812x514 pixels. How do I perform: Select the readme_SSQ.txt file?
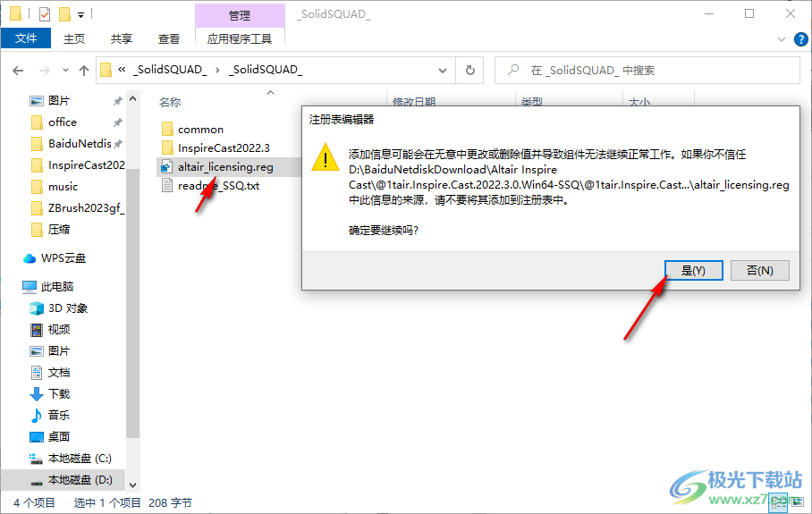coord(218,186)
